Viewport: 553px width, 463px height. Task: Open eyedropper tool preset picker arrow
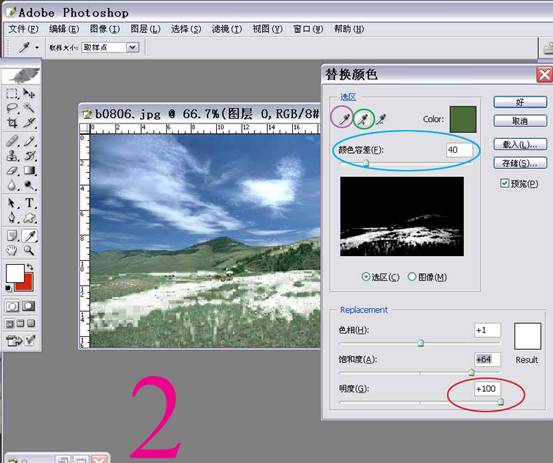pos(37,47)
